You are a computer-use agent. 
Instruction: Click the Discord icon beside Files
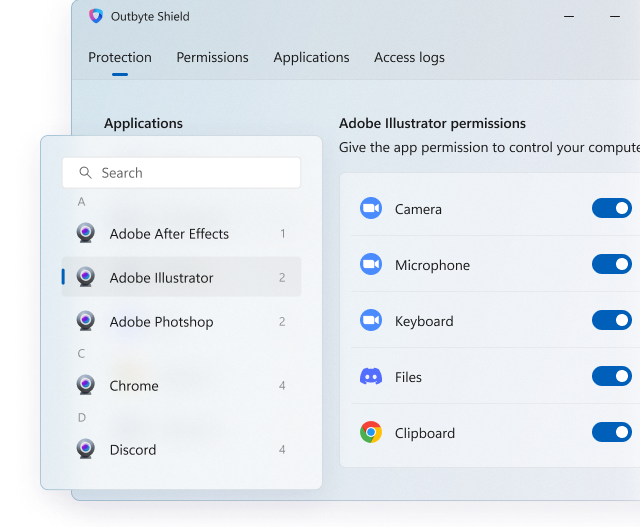[371, 376]
